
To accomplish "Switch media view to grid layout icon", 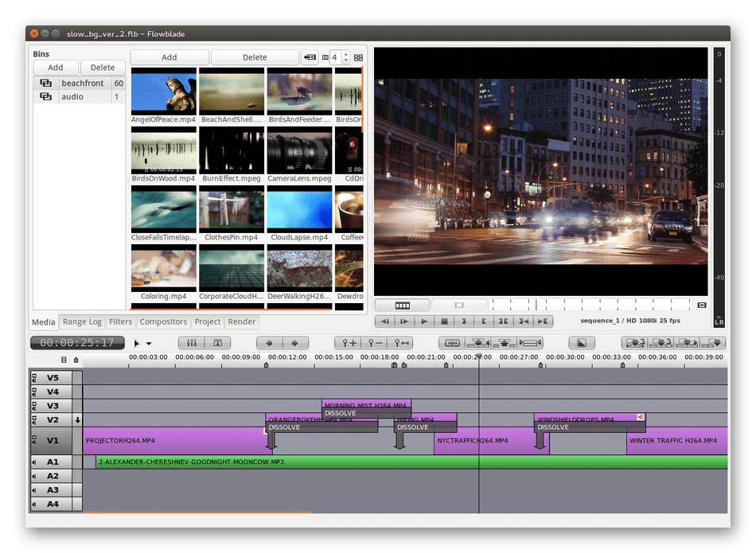I will 358,57.
